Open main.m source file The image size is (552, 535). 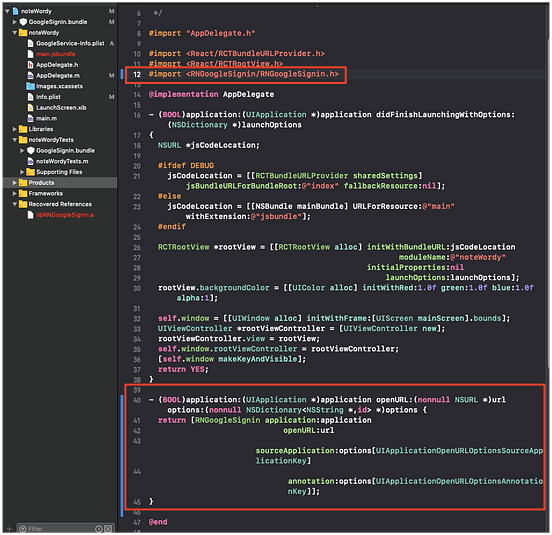click(x=46, y=119)
